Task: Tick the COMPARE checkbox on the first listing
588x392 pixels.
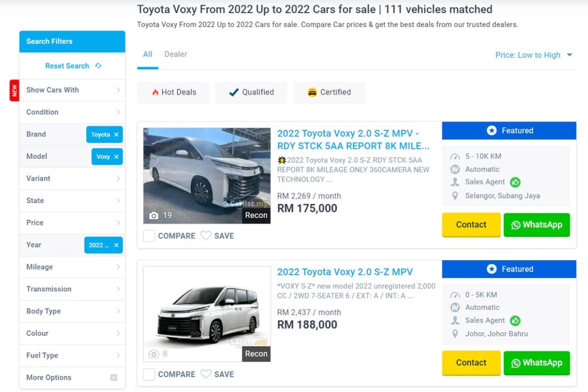Action: click(x=149, y=235)
